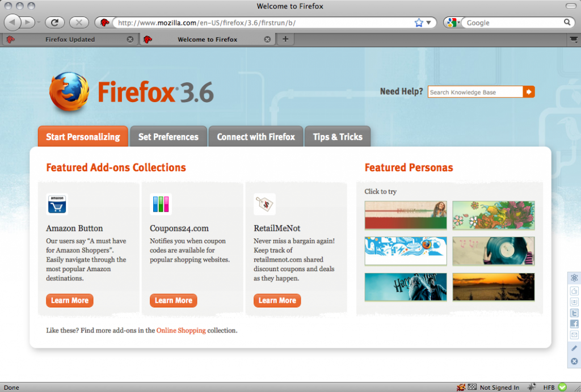The height and width of the screenshot is (392, 581).
Task: Try the colorful flowers persona thumbnail
Action: [x=494, y=215]
